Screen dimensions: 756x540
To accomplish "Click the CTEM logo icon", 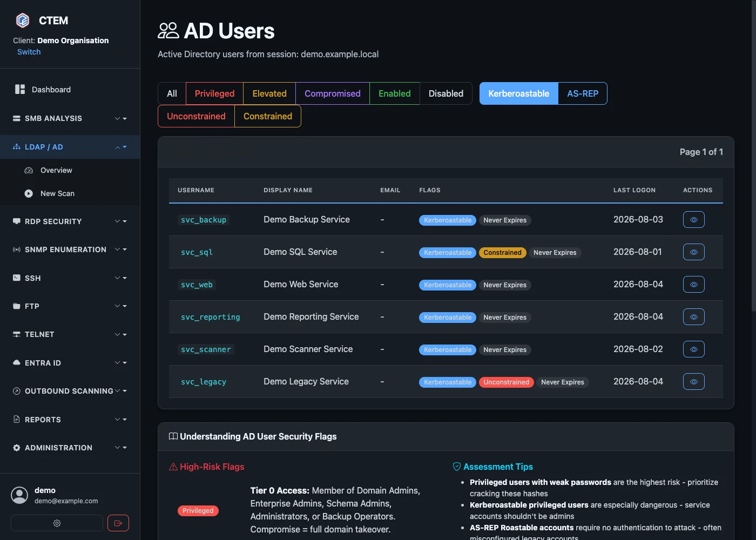I will (23, 21).
